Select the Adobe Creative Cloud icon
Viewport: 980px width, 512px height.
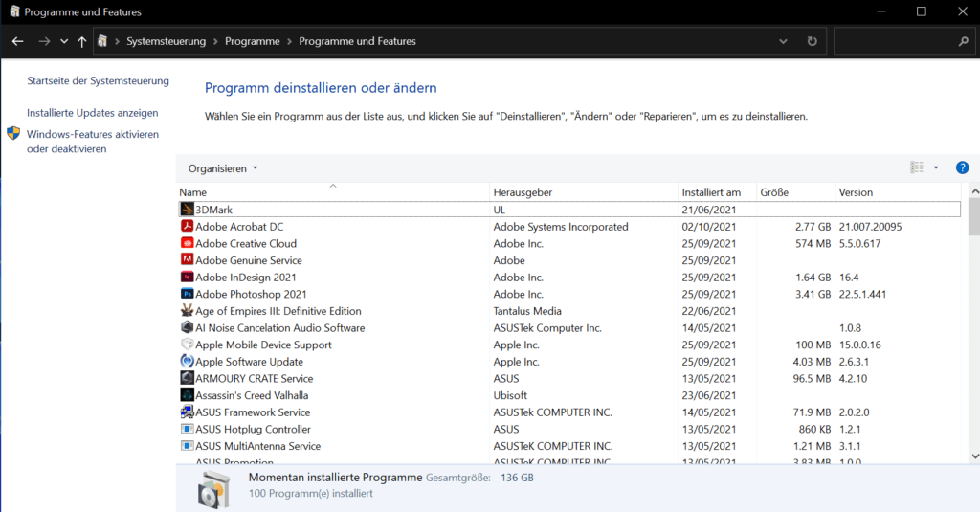coord(188,244)
